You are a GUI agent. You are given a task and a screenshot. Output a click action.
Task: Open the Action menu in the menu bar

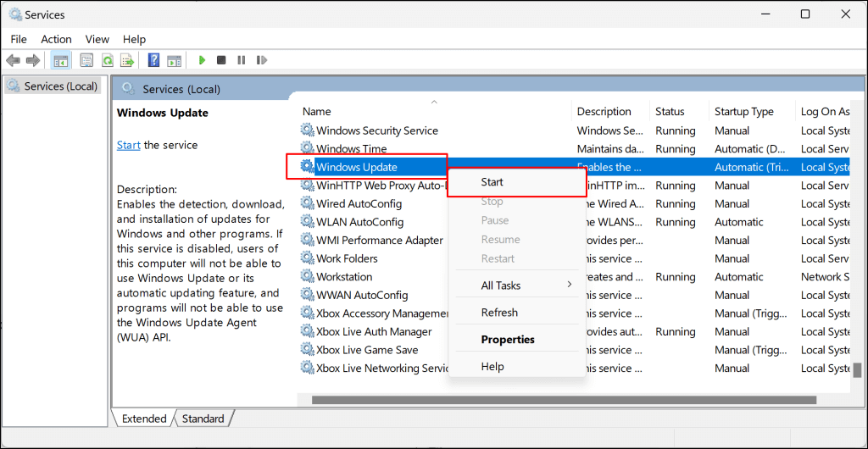tap(56, 39)
